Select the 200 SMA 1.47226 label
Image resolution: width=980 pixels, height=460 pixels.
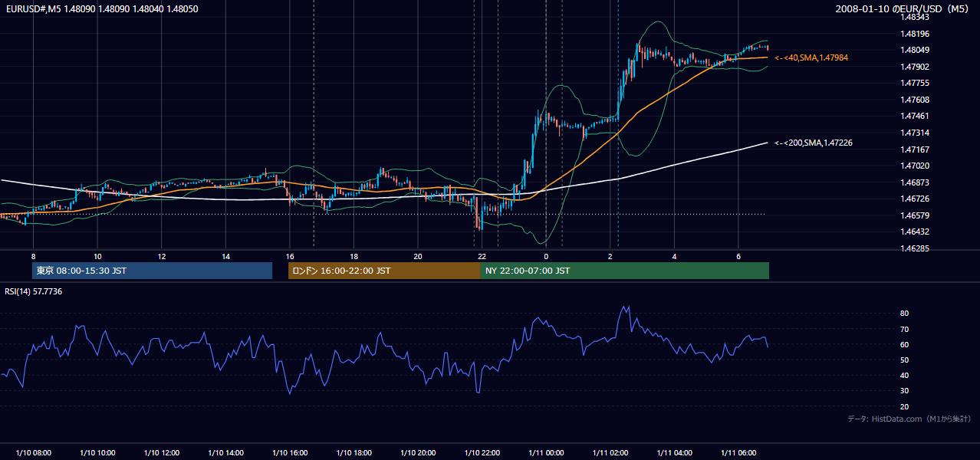click(x=814, y=143)
